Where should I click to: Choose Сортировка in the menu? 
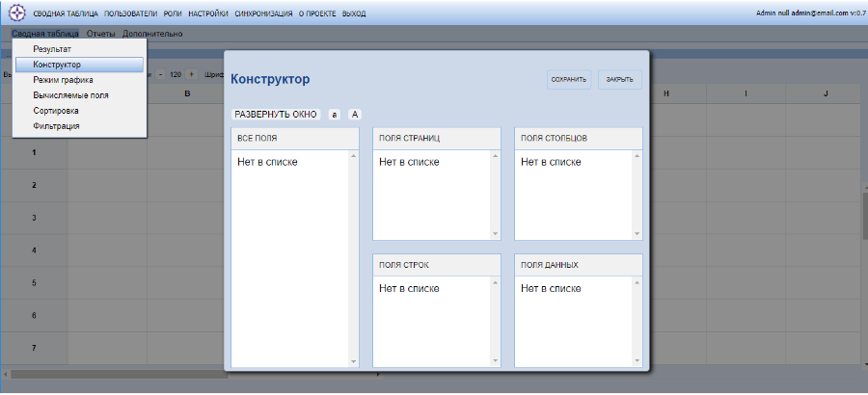click(x=79, y=111)
